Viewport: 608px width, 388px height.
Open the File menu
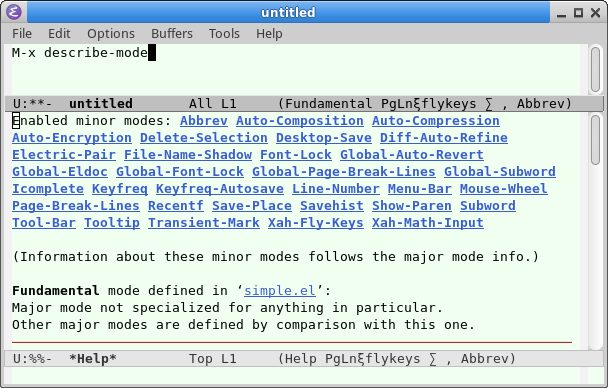click(22, 34)
